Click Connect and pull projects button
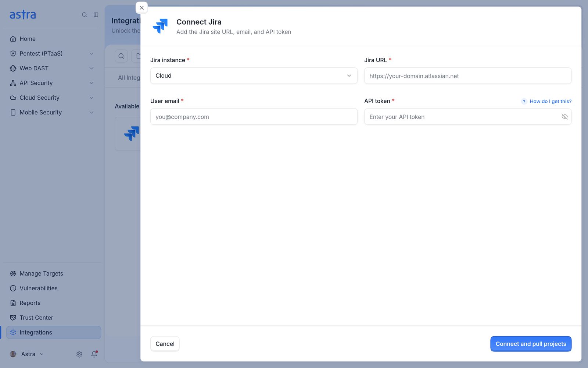Image resolution: width=588 pixels, height=368 pixels. [x=531, y=344]
